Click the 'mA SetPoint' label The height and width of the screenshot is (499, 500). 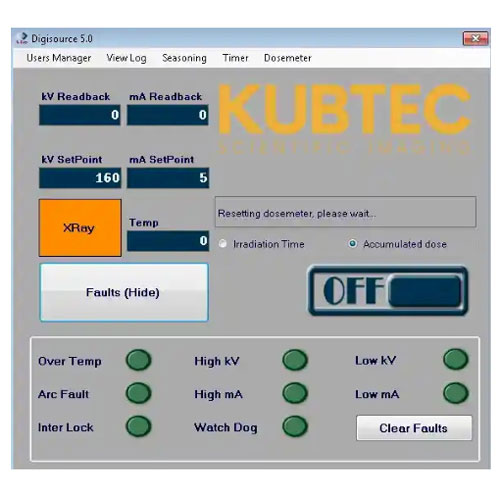tap(162, 160)
